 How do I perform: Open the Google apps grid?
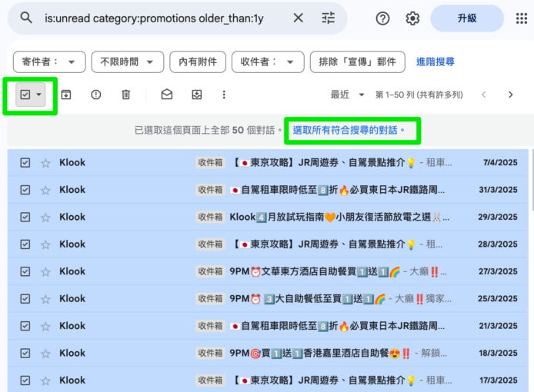click(521, 18)
